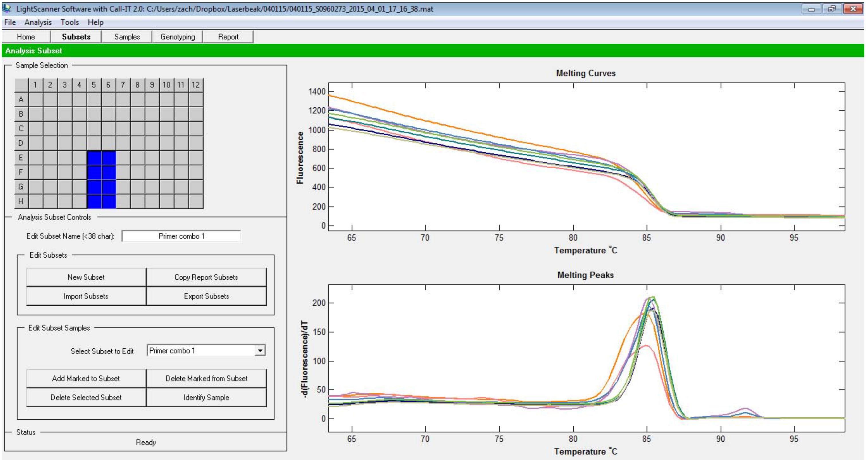
Task: Open the Analysis menu
Action: pyautogui.click(x=38, y=22)
